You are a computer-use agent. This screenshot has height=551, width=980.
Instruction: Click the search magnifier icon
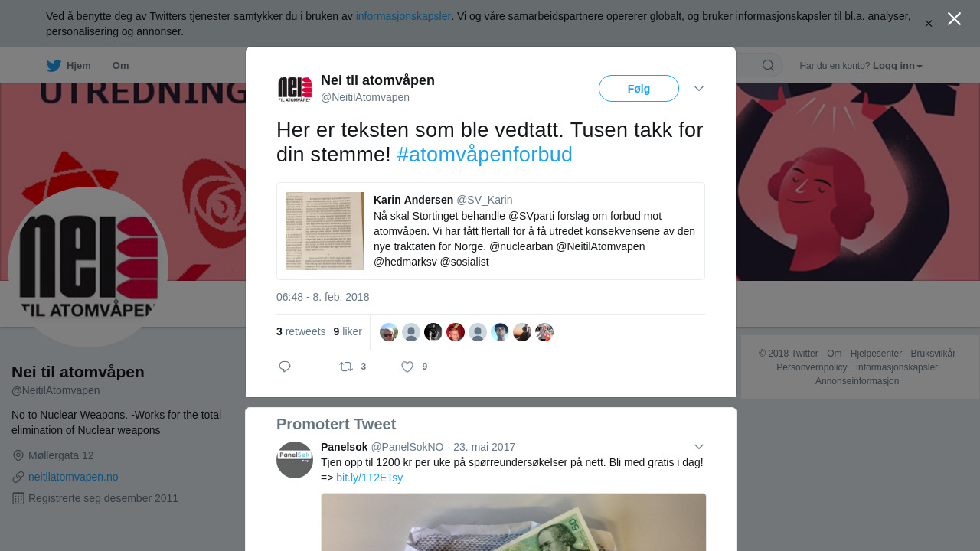768,65
